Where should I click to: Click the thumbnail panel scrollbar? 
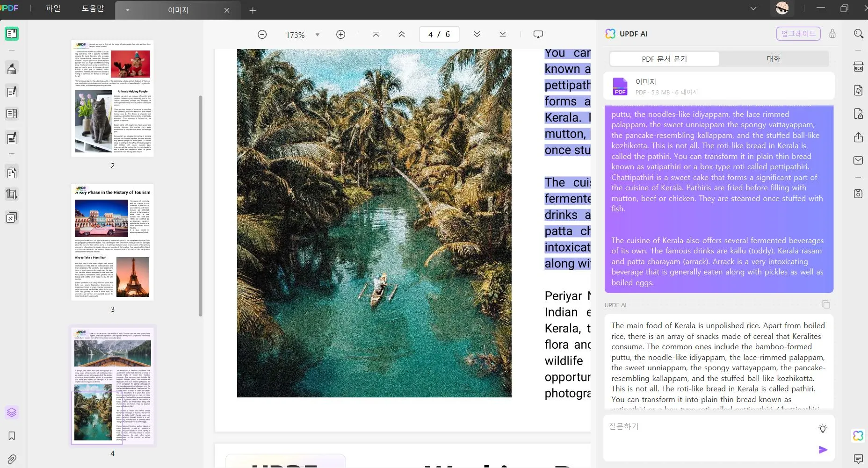point(201,206)
